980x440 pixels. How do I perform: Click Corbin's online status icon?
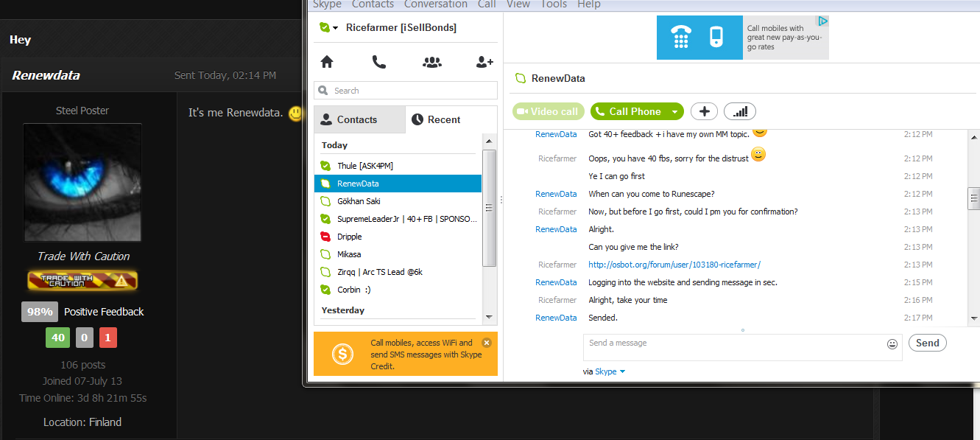pyautogui.click(x=325, y=290)
